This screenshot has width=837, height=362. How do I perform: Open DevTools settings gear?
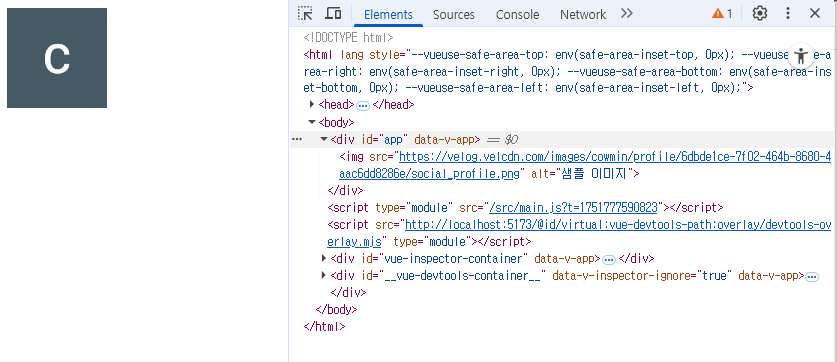pos(760,14)
